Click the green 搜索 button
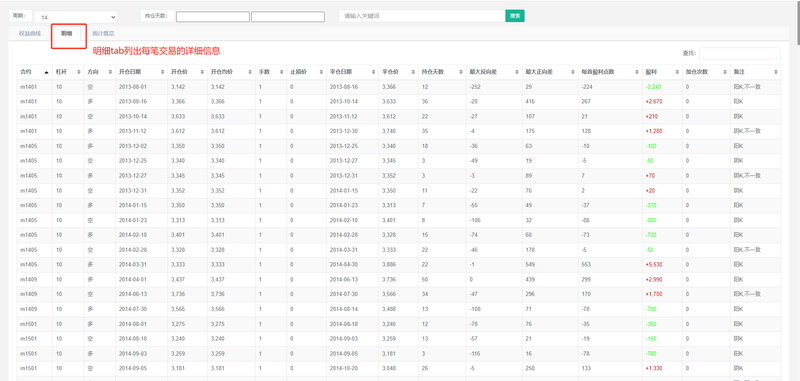800x381 pixels. [x=515, y=16]
